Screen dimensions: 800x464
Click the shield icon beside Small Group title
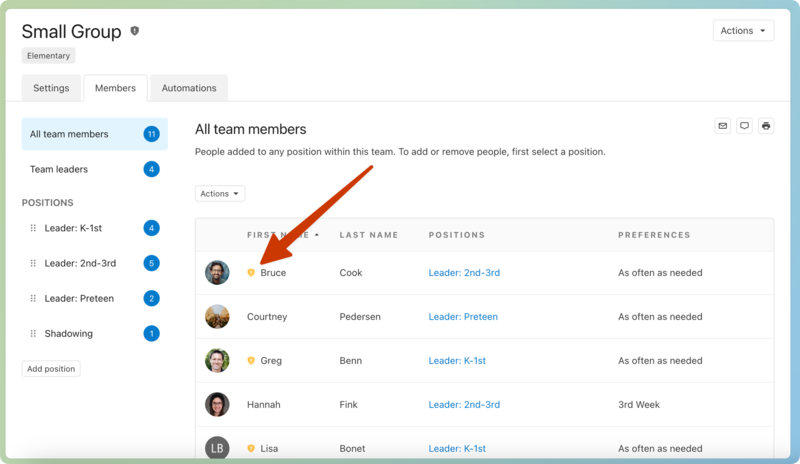135,31
